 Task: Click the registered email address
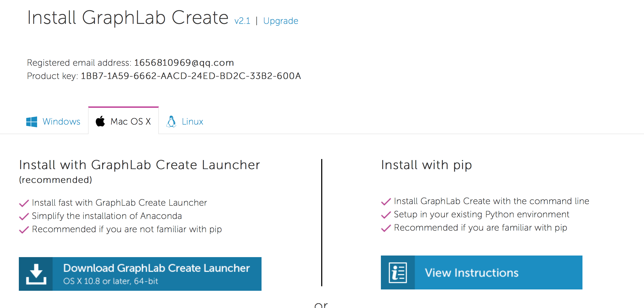click(x=184, y=63)
